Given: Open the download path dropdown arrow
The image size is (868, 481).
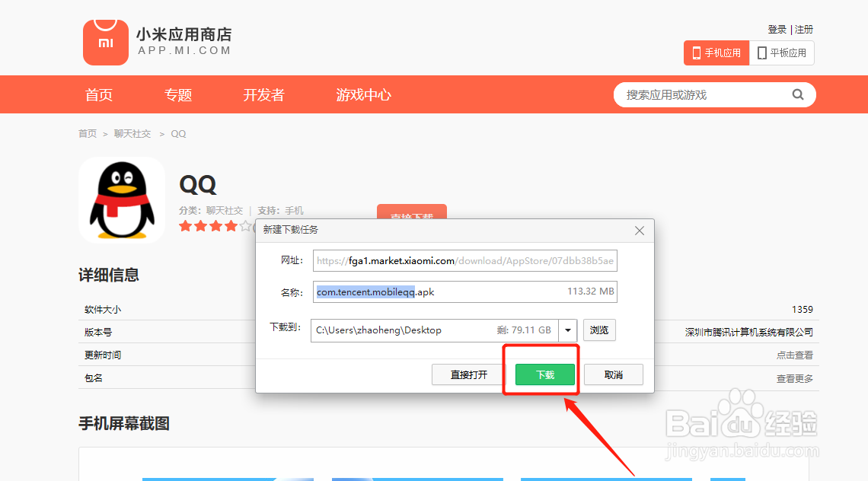Looking at the screenshot, I should tap(568, 330).
